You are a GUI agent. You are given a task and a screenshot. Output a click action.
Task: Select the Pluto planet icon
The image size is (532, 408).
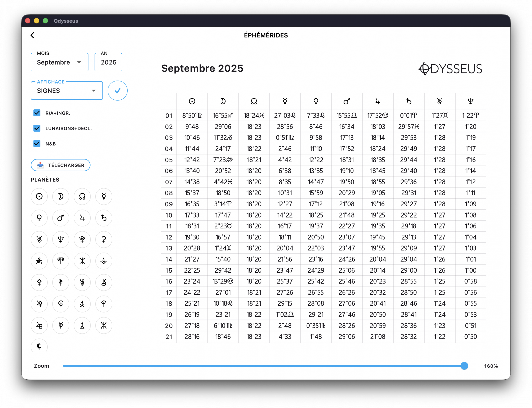click(82, 239)
